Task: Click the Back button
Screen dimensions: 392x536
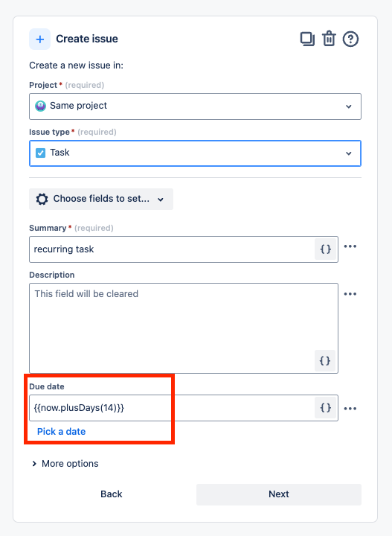Action: 112,494
